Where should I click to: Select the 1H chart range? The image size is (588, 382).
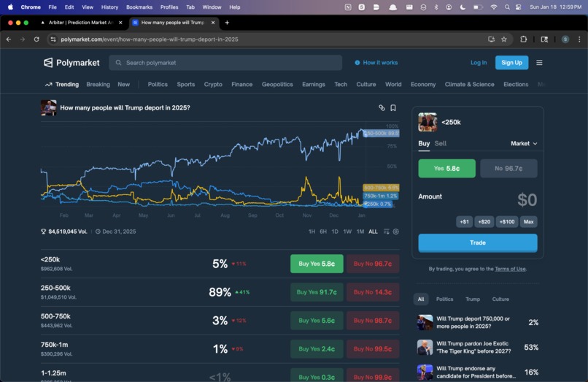pyautogui.click(x=312, y=232)
